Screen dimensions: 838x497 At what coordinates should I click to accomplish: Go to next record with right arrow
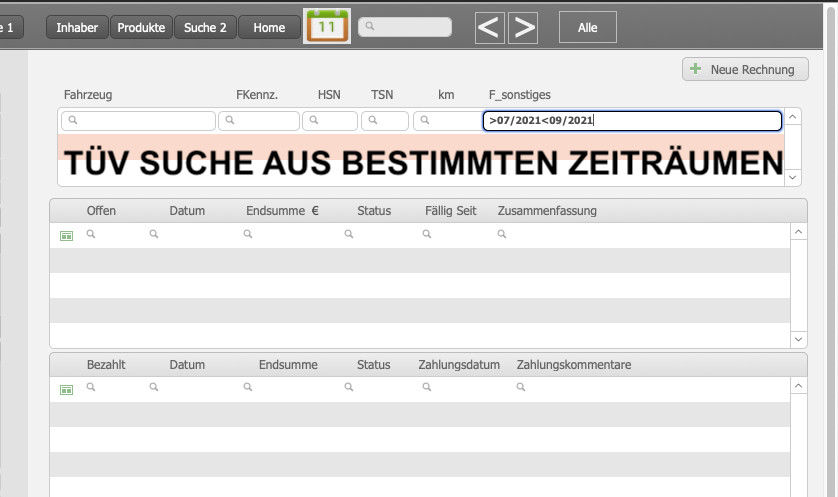point(523,27)
